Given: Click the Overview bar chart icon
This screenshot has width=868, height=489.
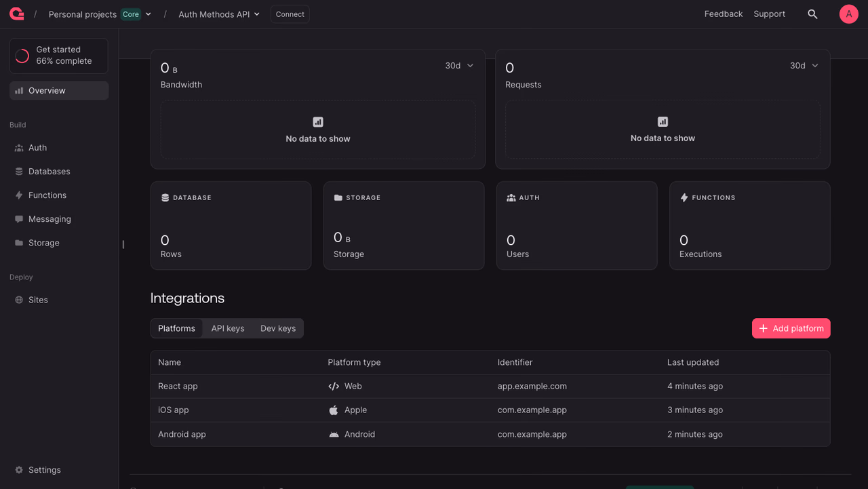Looking at the screenshot, I should pos(19,90).
